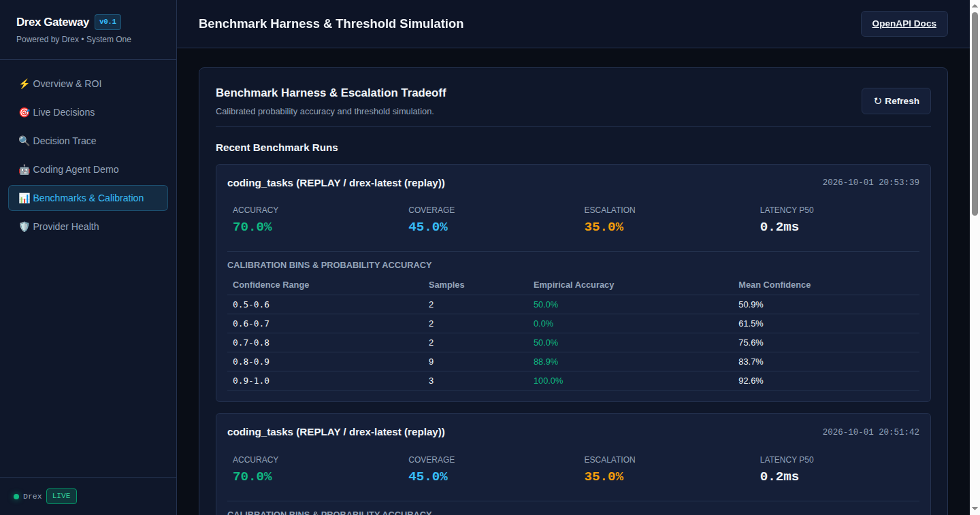
Task: Click timestamp 2026-10-01 20:51:42
Action: click(871, 432)
